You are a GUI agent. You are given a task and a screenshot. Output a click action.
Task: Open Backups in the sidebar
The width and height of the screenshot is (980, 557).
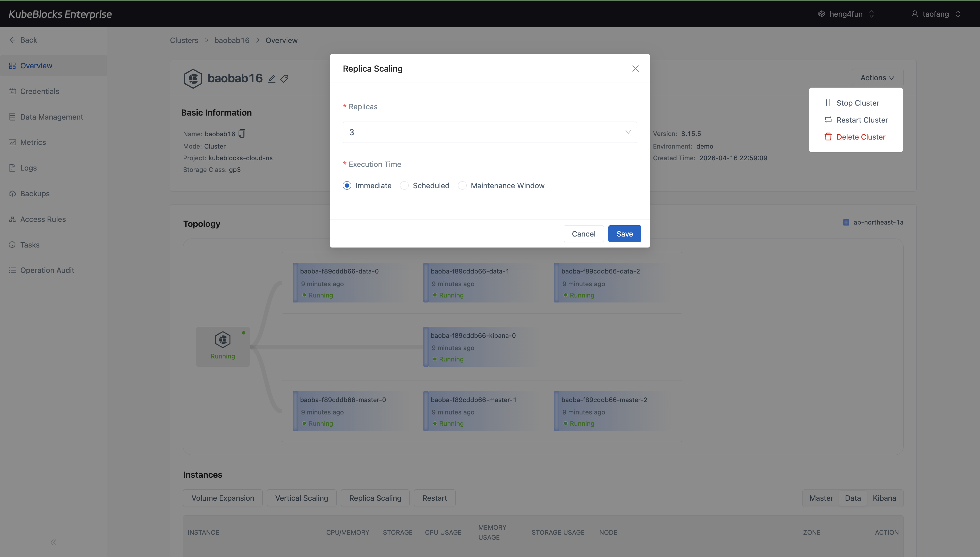click(x=54, y=194)
